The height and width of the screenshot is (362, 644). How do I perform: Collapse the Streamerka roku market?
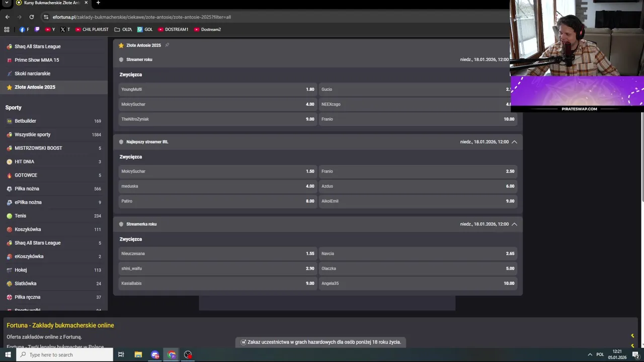click(514, 224)
